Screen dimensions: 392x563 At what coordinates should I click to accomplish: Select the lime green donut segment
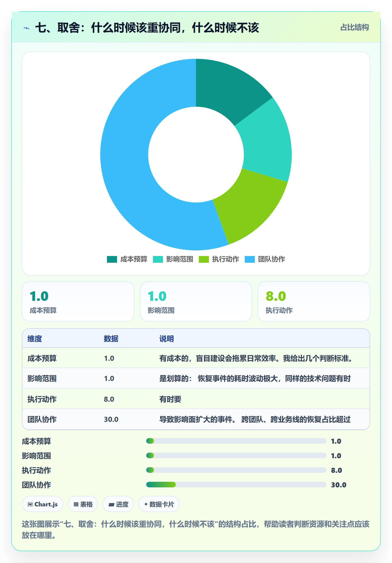tap(251, 207)
